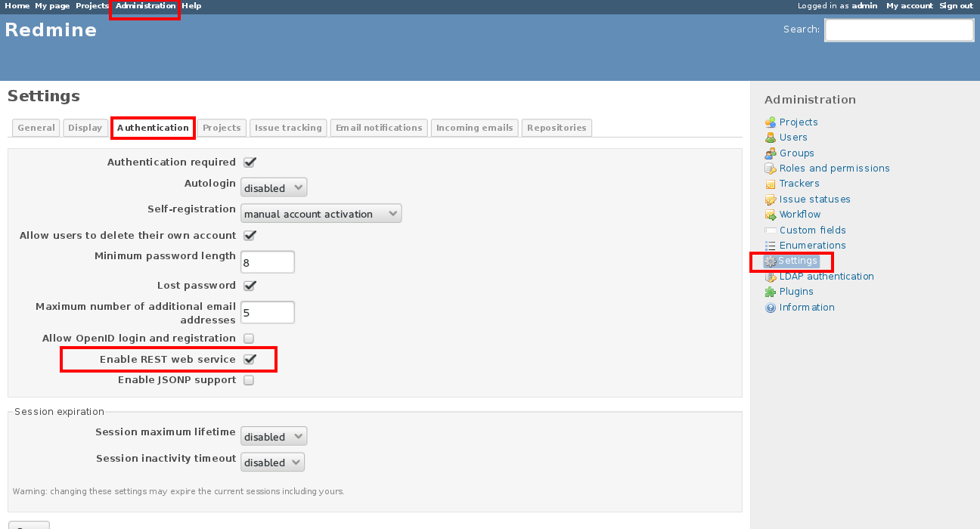
Task: Open the Custom fields link
Action: tap(813, 230)
